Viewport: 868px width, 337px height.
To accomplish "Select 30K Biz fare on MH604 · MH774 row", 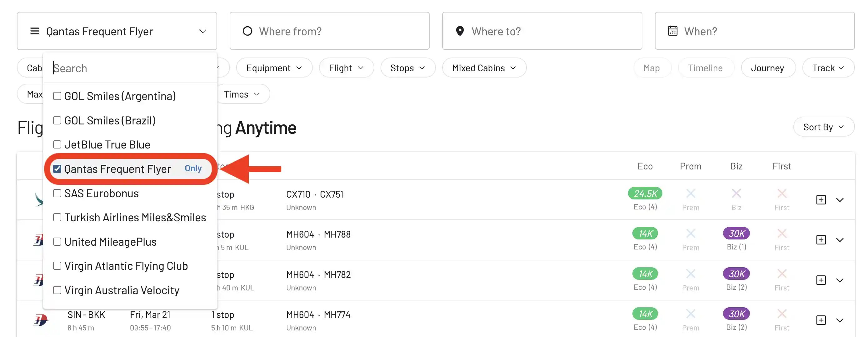I will [x=736, y=314].
